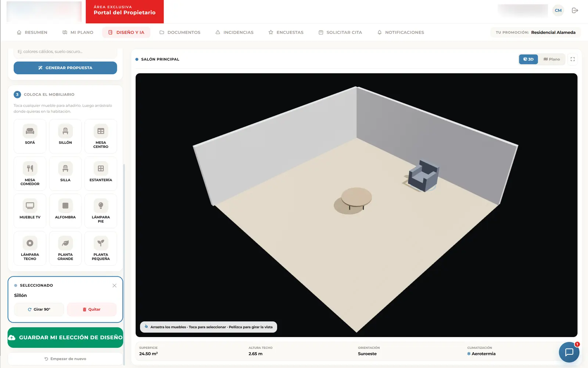Click Generar Propuesta button
The width and height of the screenshot is (588, 368).
65,68
